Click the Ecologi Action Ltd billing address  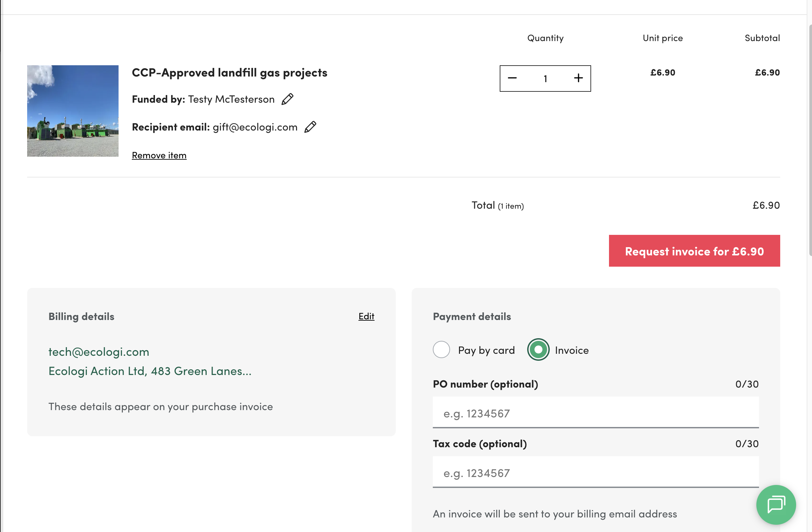coord(150,371)
